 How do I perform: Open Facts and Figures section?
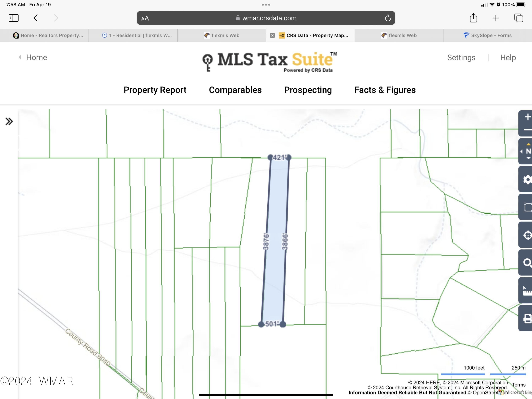(x=385, y=90)
